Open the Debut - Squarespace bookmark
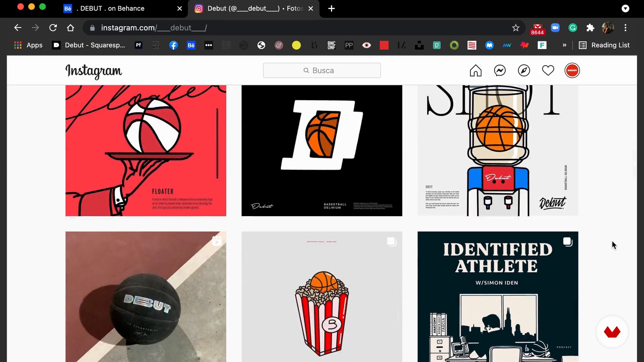The image size is (644, 362). click(89, 45)
